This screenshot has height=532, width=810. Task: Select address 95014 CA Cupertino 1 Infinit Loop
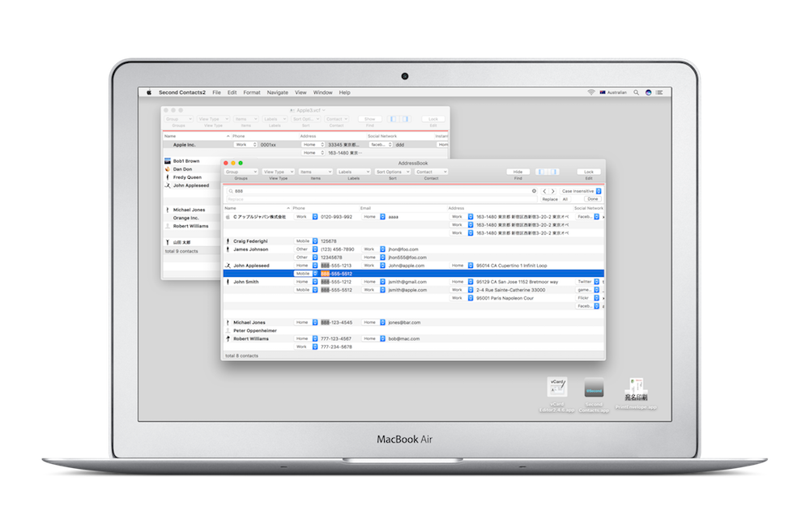(511, 266)
